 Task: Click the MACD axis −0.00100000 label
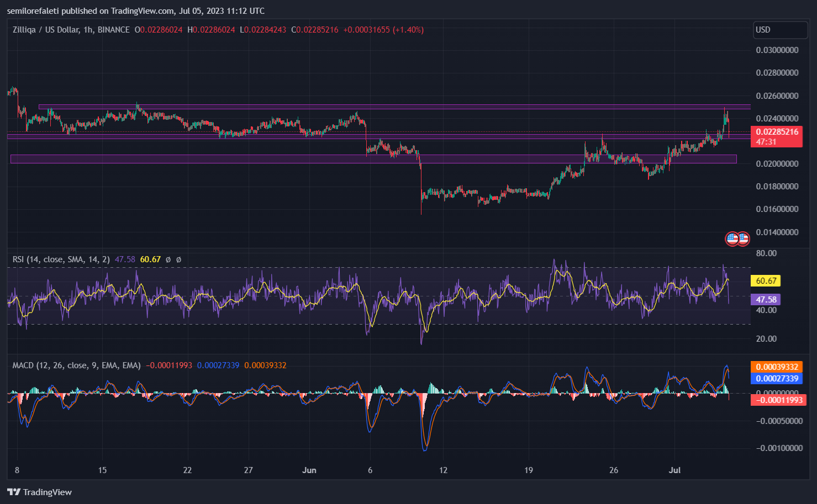(x=778, y=448)
